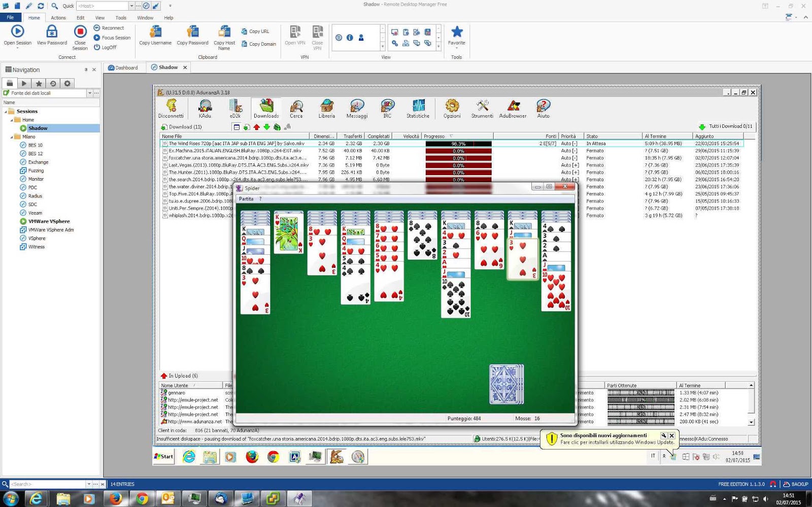Click the Copy Domain button

(x=259, y=44)
